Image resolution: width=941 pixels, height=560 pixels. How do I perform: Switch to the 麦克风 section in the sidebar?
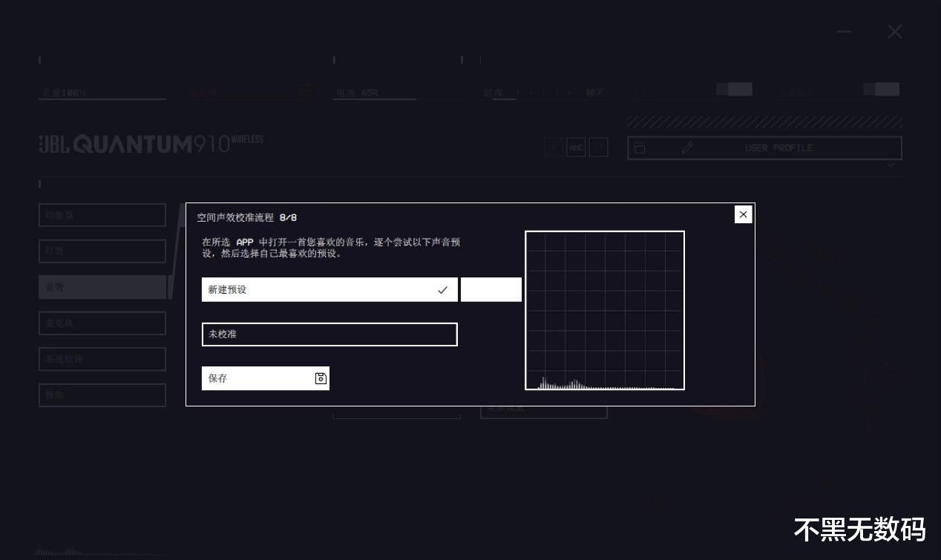(x=102, y=323)
